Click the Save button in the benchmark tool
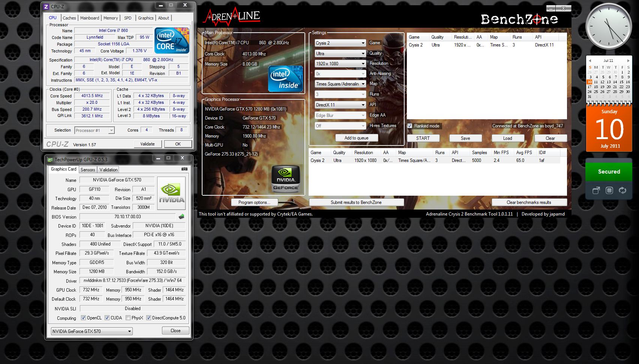This screenshot has height=364, width=639. 465,138
